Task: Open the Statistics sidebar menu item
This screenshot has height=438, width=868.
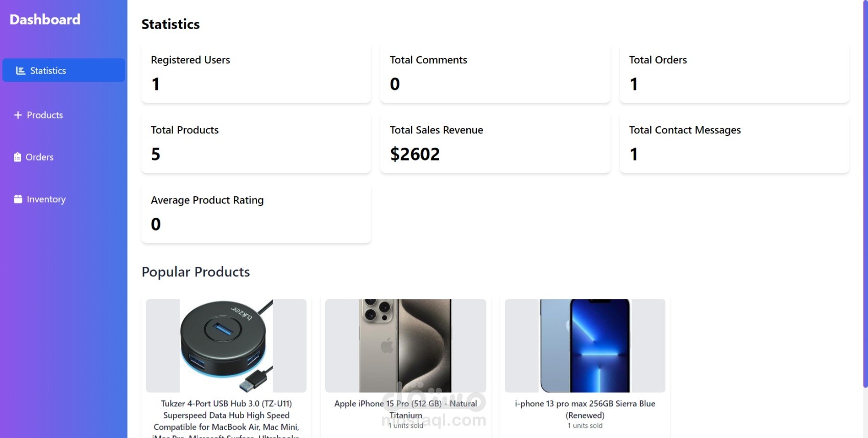Action: tap(48, 71)
